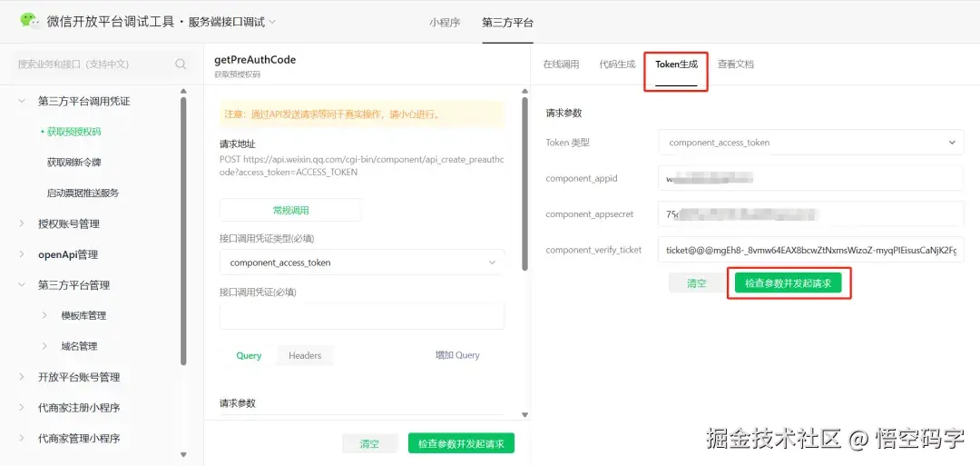Click the component_verify_ticket input field
Viewport: 980px width, 466px height.
[x=811, y=250]
